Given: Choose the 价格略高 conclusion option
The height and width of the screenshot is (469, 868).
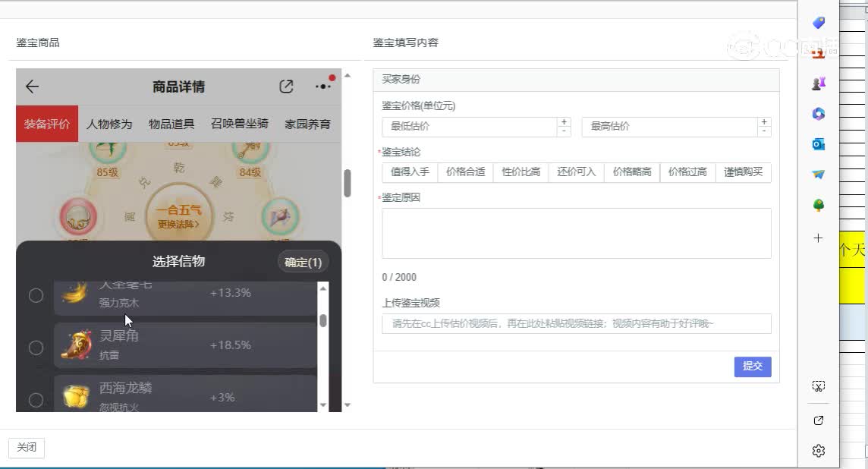Looking at the screenshot, I should [x=632, y=172].
